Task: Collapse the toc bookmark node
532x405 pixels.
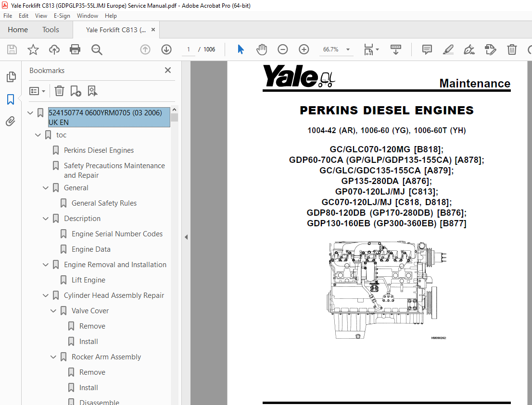Action: click(38, 135)
